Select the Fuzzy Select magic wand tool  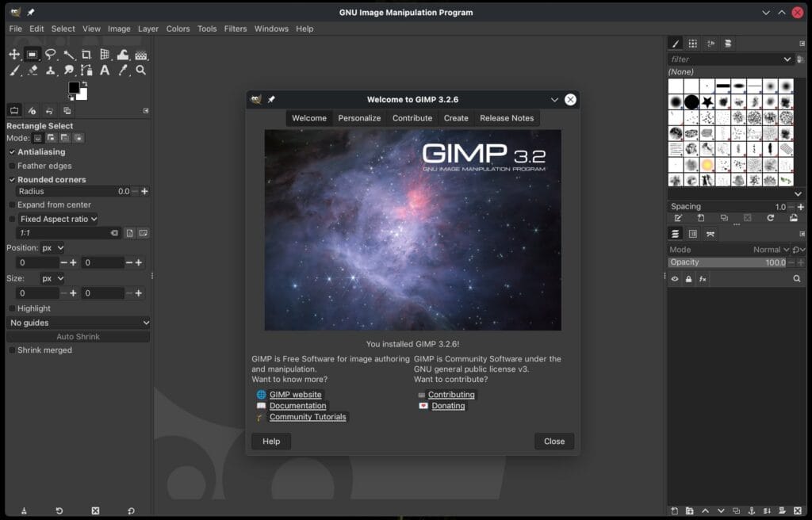point(68,55)
